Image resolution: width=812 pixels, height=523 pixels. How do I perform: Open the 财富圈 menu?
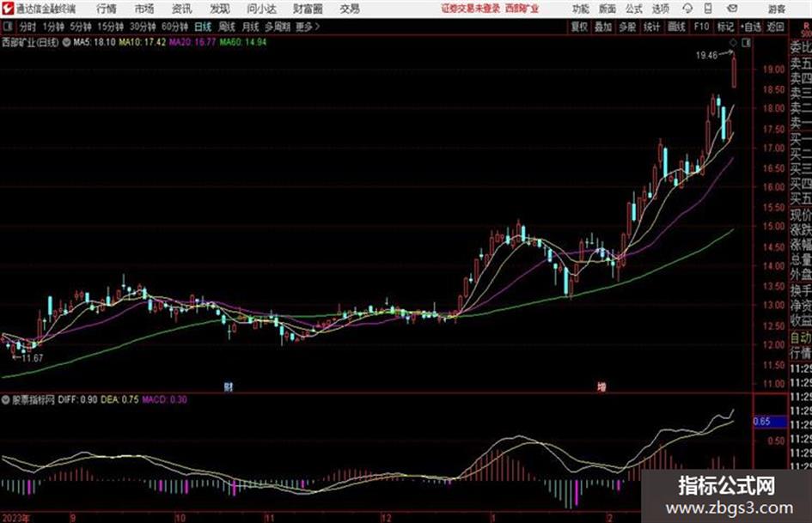pyautogui.click(x=308, y=9)
